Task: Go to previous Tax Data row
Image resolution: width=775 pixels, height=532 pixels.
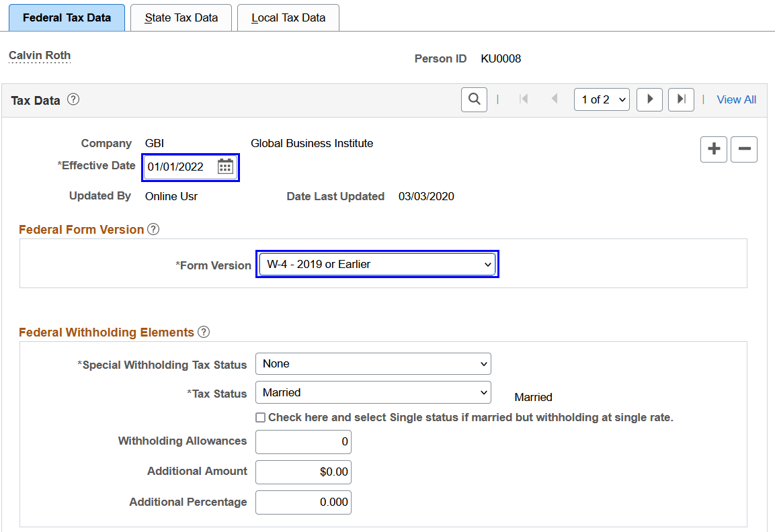Action: tap(555, 99)
